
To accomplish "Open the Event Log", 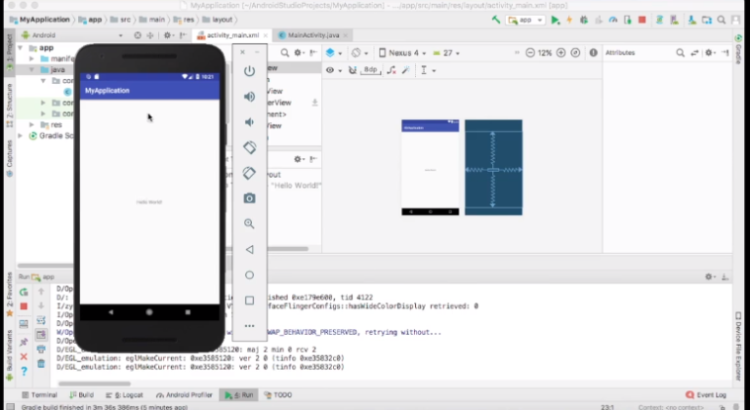I will 707,395.
